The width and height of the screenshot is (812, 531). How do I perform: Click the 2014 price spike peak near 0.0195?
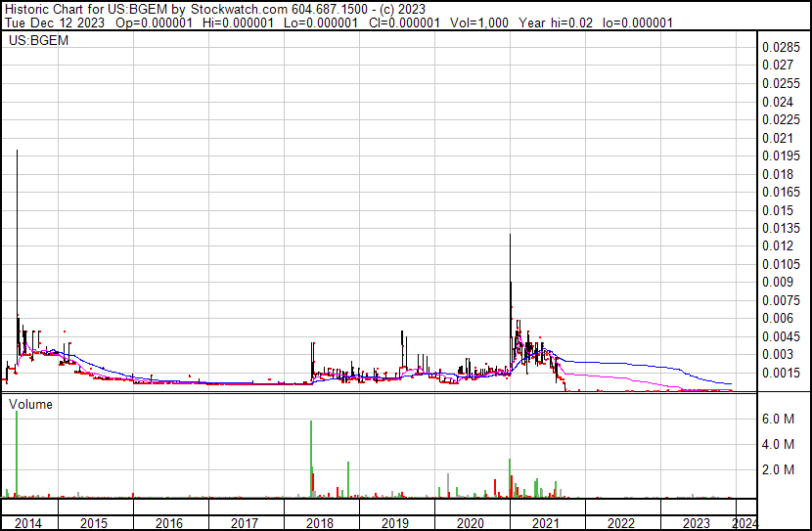(x=17, y=152)
